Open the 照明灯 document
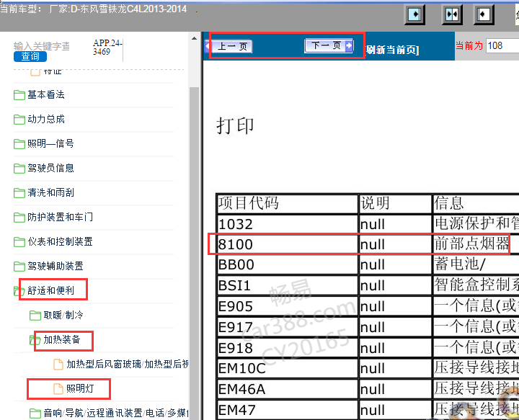The height and width of the screenshot is (420, 519). point(80,388)
